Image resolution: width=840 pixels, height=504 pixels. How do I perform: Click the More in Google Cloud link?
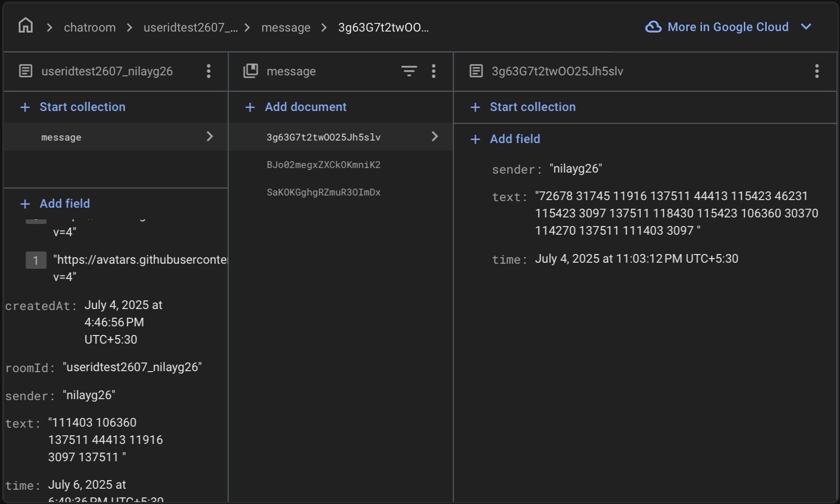pyautogui.click(x=727, y=27)
